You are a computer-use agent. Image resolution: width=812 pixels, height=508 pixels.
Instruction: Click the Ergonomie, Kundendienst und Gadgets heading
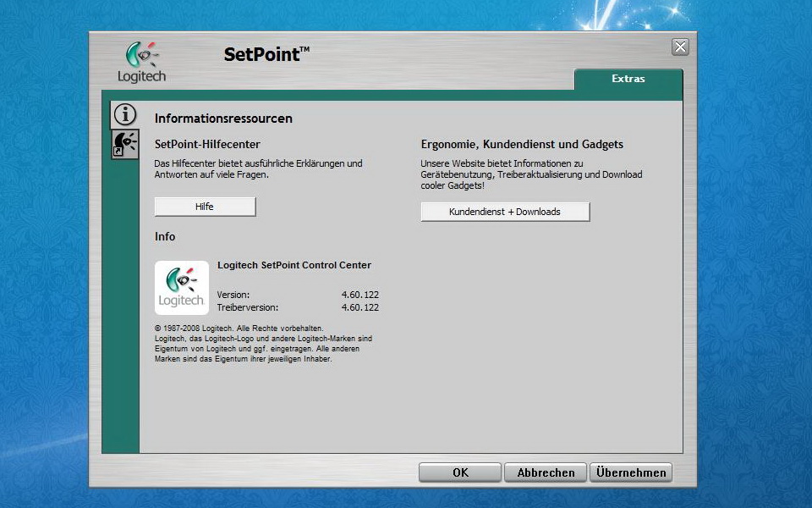pyautogui.click(x=522, y=144)
